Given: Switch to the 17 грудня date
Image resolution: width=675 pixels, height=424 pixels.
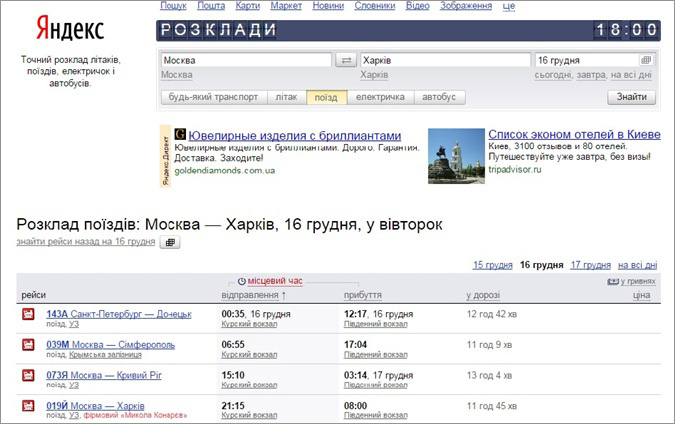Looking at the screenshot, I should 589,265.
